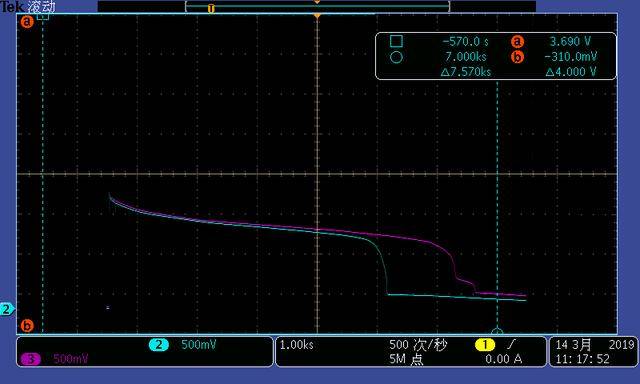640x384 pixels.
Task: Click the channel 2 500mV scale readout
Action: tap(199, 345)
